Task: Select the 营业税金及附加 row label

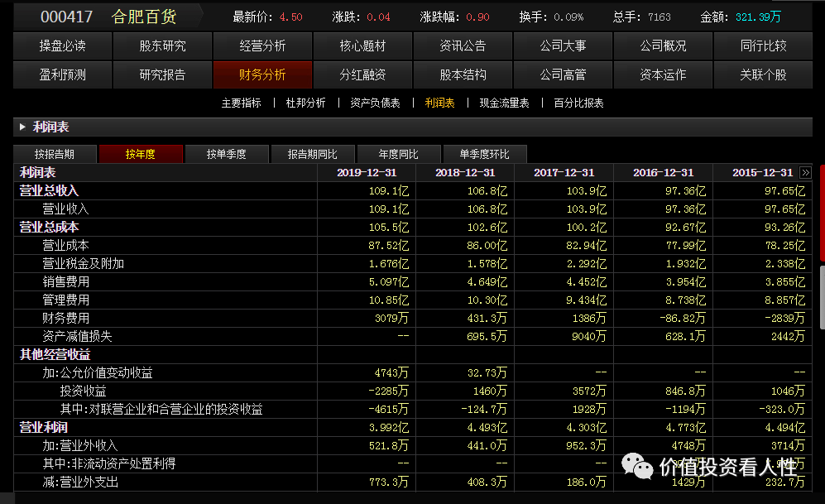Action: coord(83,263)
